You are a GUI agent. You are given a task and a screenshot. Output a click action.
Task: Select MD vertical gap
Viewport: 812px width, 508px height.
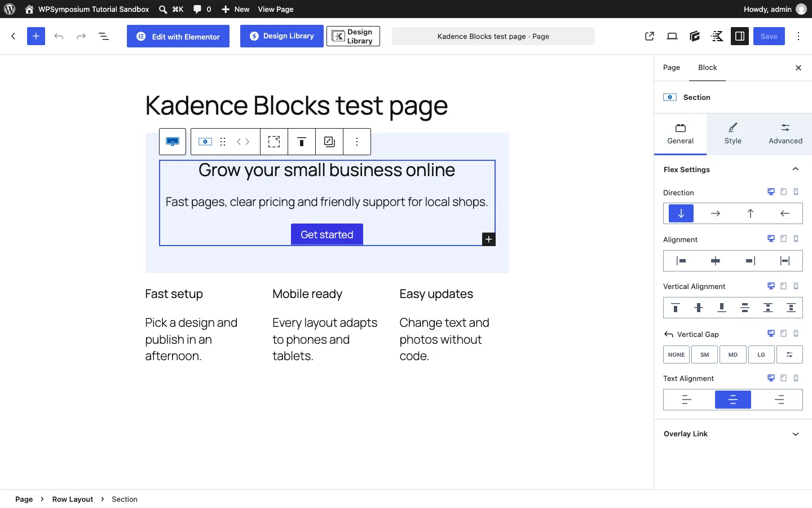tap(733, 354)
